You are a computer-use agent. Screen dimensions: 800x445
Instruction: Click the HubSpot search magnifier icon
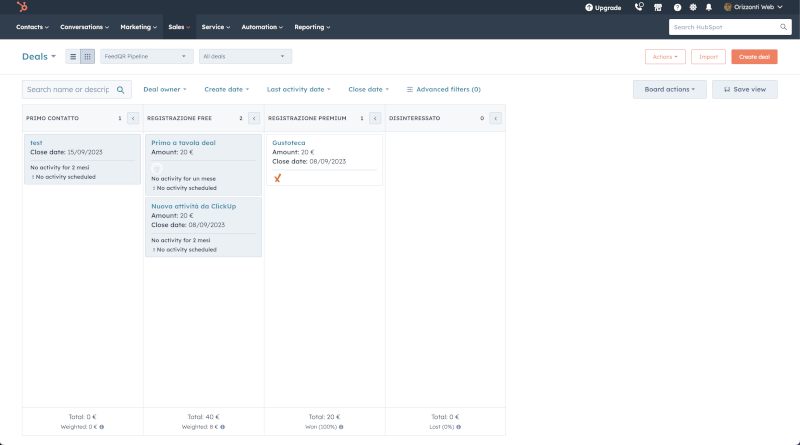[783, 27]
